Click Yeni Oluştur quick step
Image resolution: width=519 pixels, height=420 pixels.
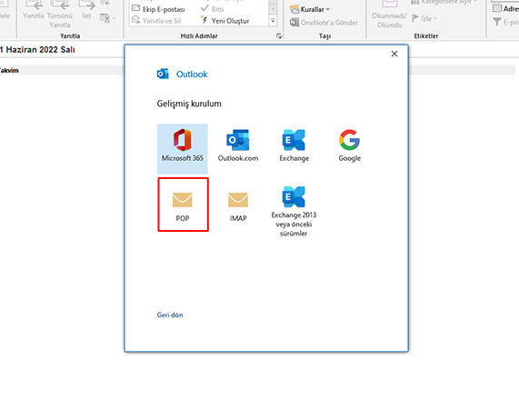pyautogui.click(x=225, y=21)
